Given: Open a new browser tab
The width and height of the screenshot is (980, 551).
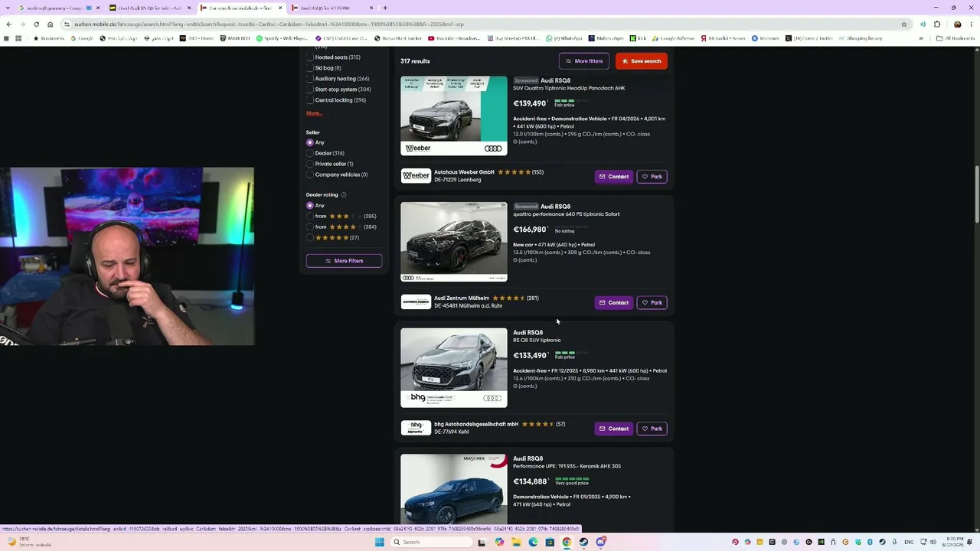Looking at the screenshot, I should [x=384, y=8].
